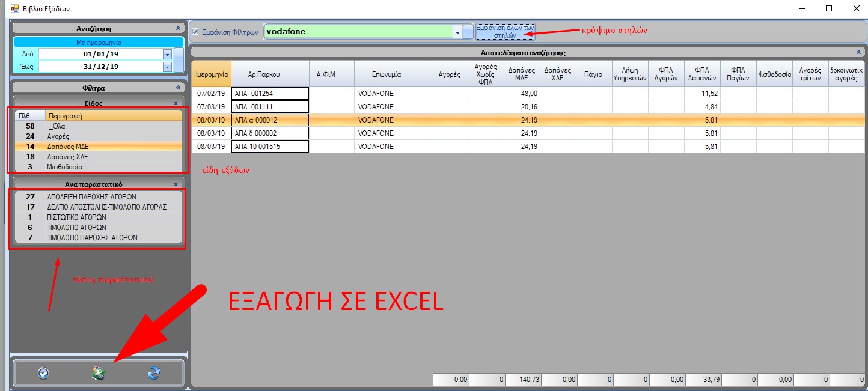The height and width of the screenshot is (391, 868).
Task: Choose ΤΙΜΟΛΟΓΙΟ ΑΓΟΡΩΝ document type
Action: (x=76, y=228)
